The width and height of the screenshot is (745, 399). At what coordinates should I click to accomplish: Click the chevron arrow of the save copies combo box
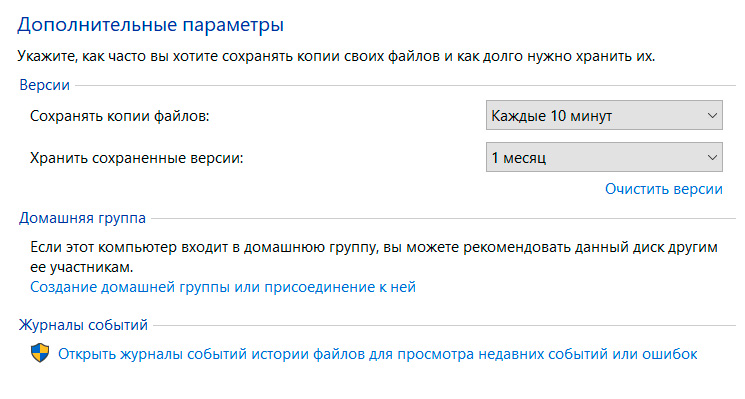coord(712,115)
